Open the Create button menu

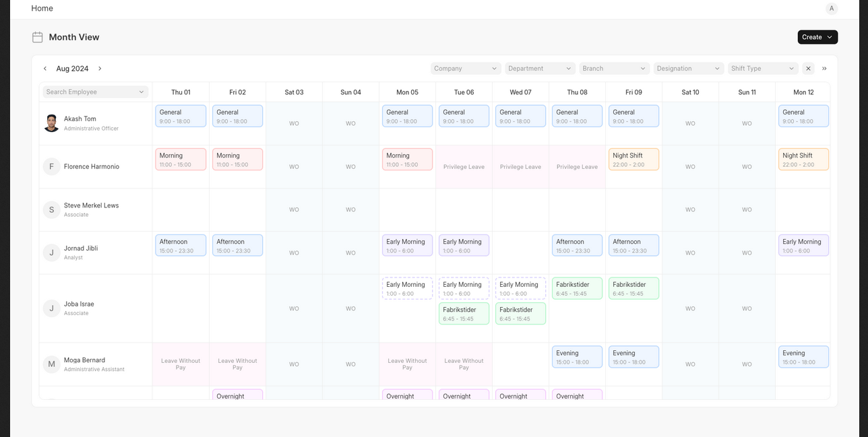pos(817,37)
